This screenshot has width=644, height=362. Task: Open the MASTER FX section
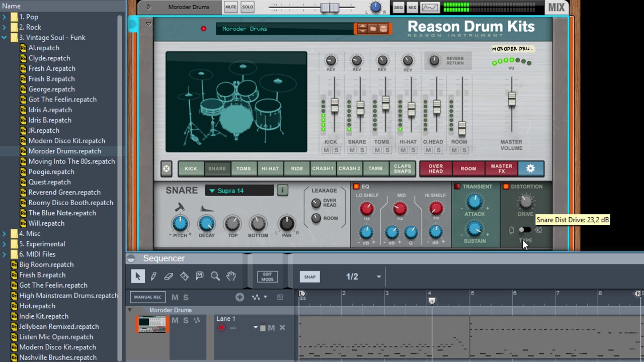[x=501, y=168]
